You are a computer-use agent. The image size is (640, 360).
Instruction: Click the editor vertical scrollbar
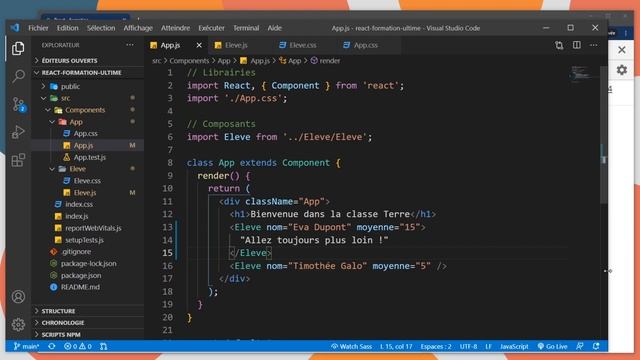pyautogui.click(x=604, y=135)
